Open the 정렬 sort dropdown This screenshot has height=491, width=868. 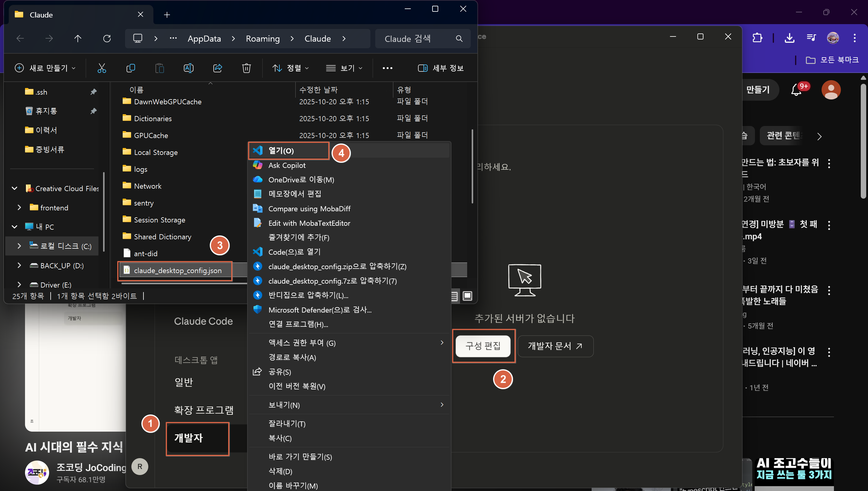pos(290,68)
